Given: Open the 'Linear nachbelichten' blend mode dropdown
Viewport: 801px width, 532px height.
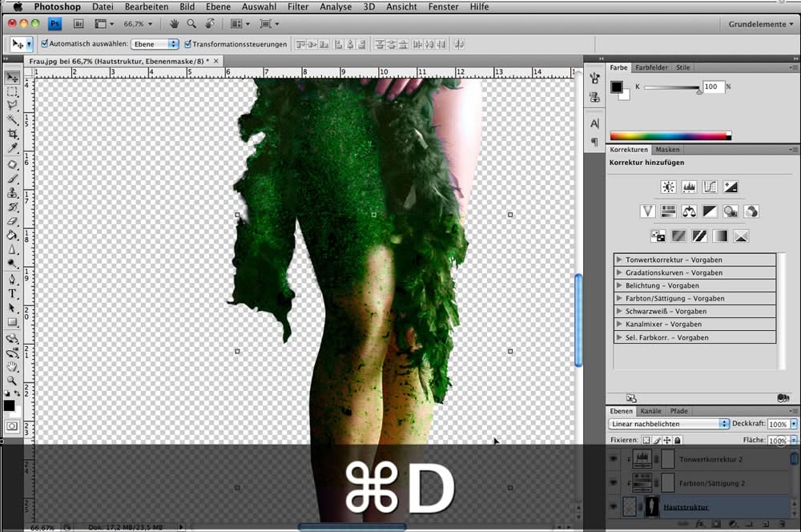Looking at the screenshot, I should (669, 424).
